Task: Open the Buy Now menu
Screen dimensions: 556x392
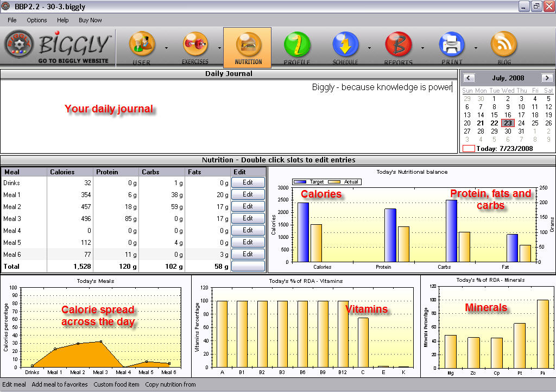Action: (90, 20)
